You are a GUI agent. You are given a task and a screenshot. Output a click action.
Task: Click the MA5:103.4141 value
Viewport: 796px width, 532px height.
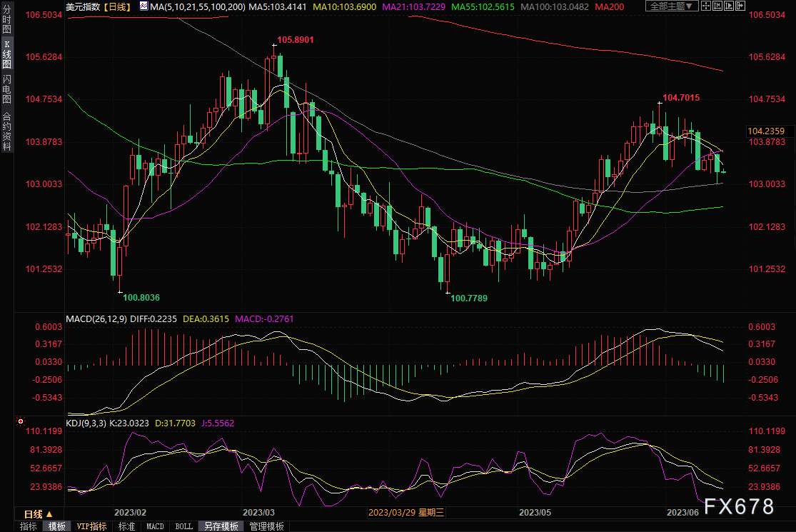click(278, 7)
